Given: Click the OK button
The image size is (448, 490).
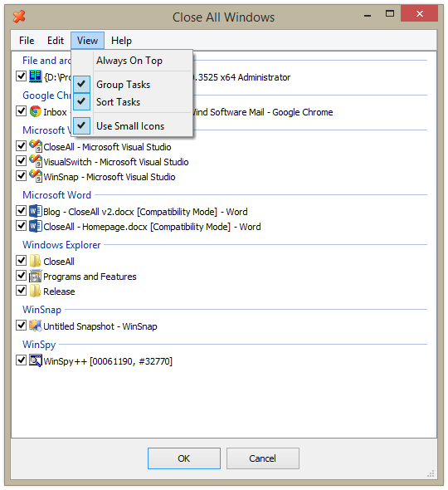Looking at the screenshot, I should [x=184, y=458].
